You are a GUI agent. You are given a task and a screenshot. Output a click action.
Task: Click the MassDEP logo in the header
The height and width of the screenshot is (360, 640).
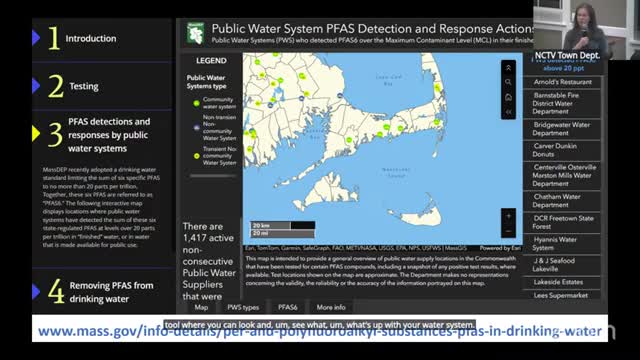click(195, 33)
